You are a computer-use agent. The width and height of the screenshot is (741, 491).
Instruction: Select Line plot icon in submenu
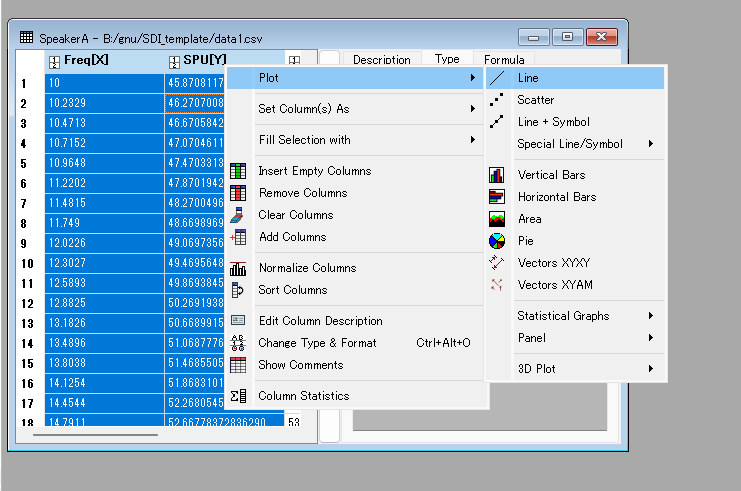coord(497,77)
